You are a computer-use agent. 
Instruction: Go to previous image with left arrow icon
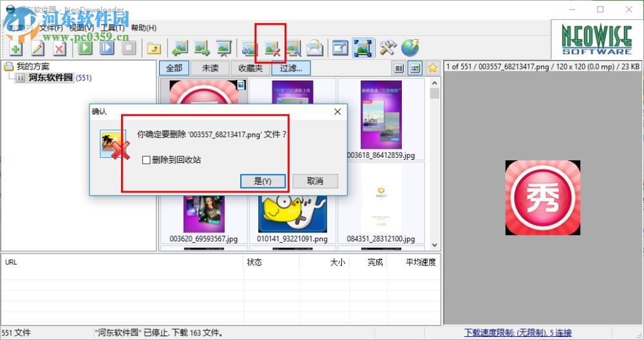pos(180,48)
